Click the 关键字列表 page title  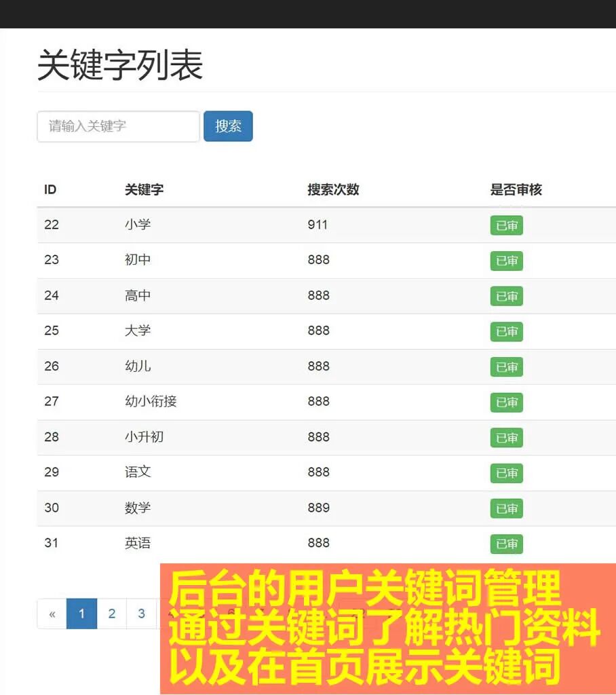pyautogui.click(x=119, y=64)
